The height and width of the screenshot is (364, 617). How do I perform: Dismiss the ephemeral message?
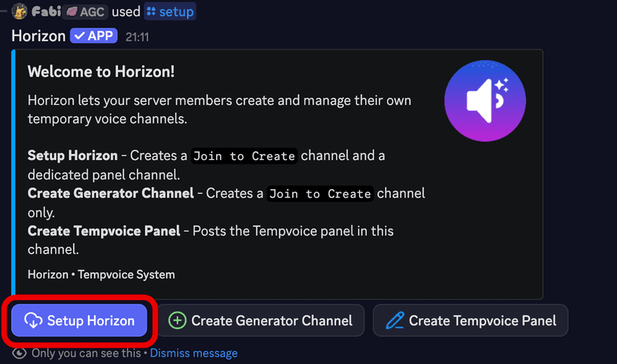tap(194, 353)
